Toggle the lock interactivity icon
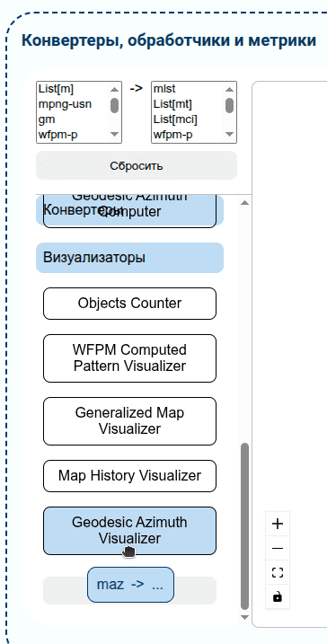The width and height of the screenshot is (327, 644). click(x=278, y=596)
